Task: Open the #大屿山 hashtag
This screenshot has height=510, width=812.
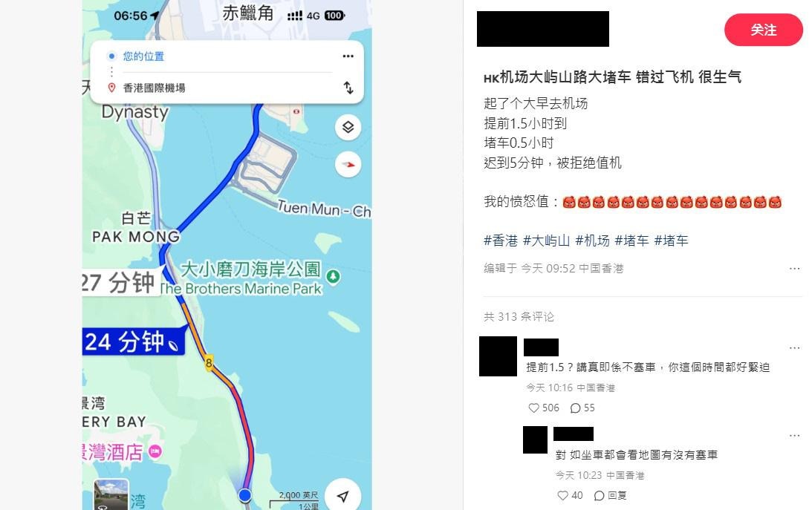Action: click(546, 241)
